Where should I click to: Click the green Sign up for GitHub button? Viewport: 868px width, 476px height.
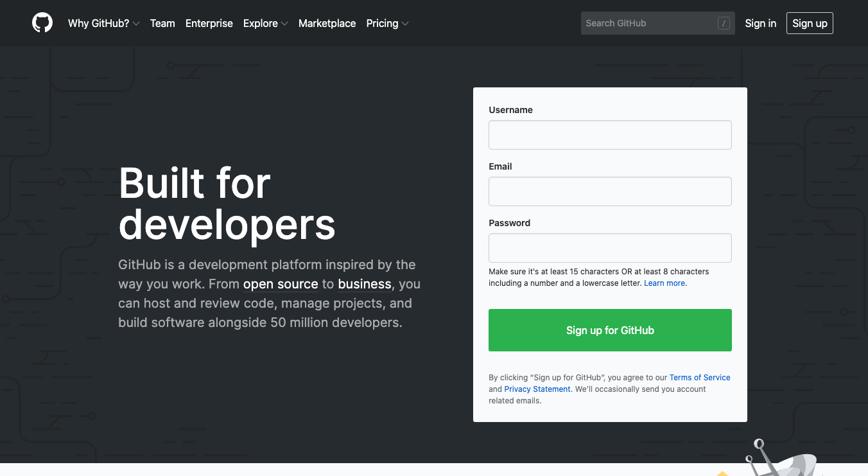tap(610, 330)
